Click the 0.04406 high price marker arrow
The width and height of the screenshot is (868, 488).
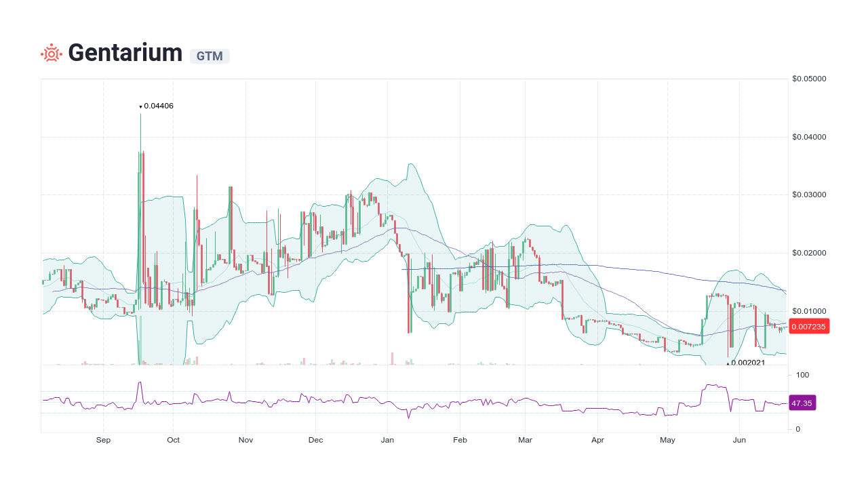[141, 106]
